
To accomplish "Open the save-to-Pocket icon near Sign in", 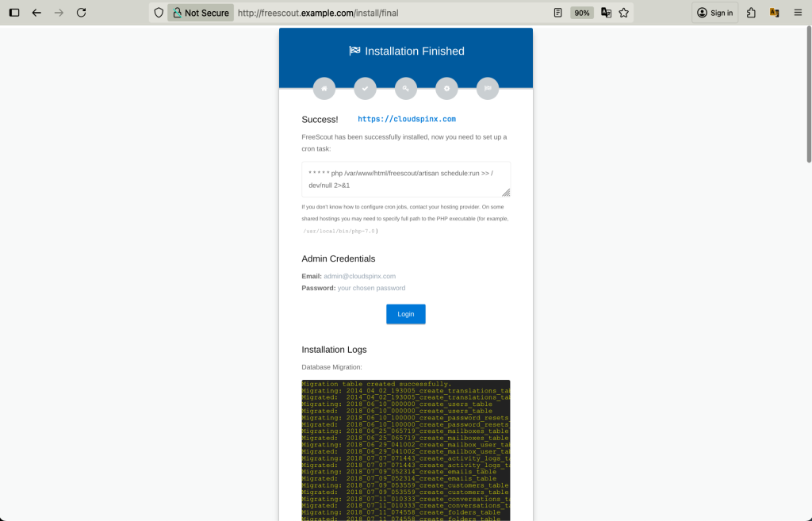I will 750,12.
